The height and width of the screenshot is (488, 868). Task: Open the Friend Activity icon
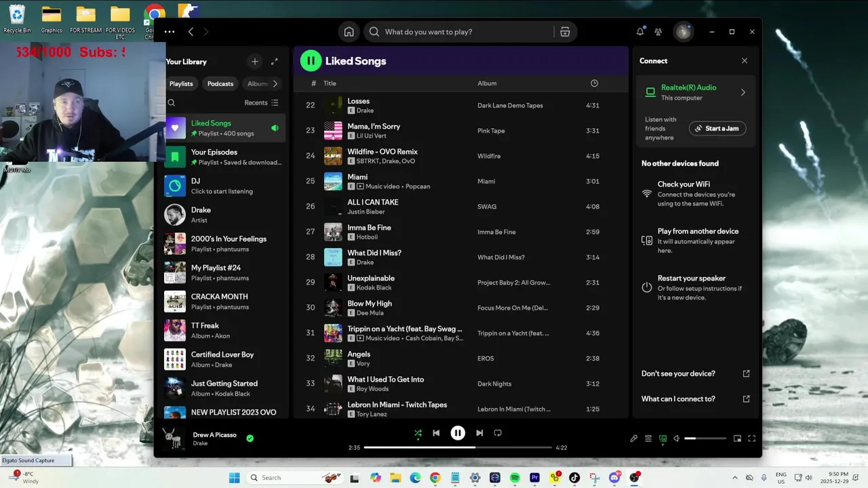(x=658, y=32)
